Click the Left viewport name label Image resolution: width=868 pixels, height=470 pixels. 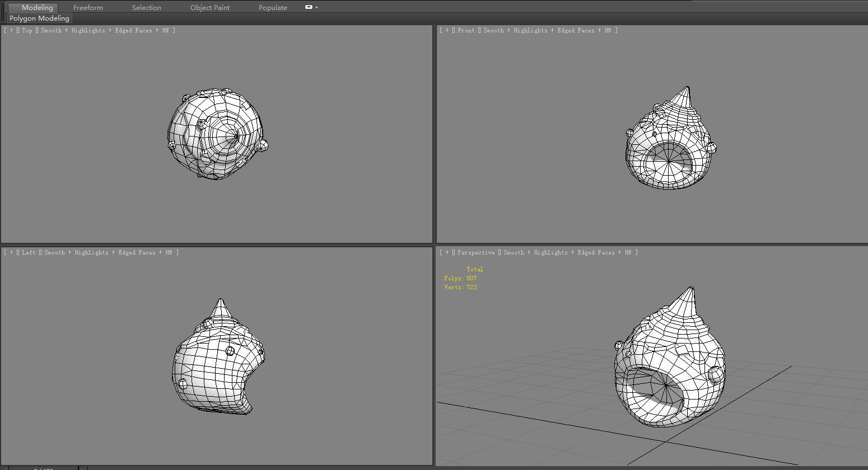pos(29,252)
